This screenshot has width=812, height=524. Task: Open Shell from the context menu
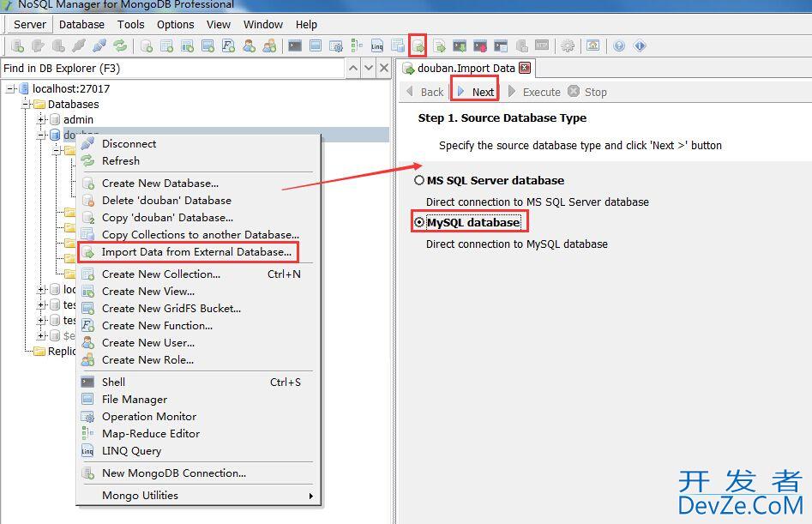[x=198, y=382]
